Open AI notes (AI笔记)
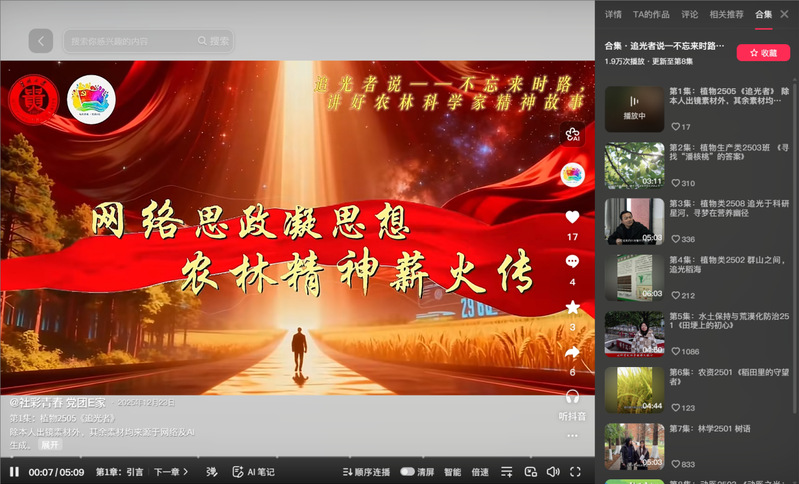The height and width of the screenshot is (484, 799). point(253,472)
